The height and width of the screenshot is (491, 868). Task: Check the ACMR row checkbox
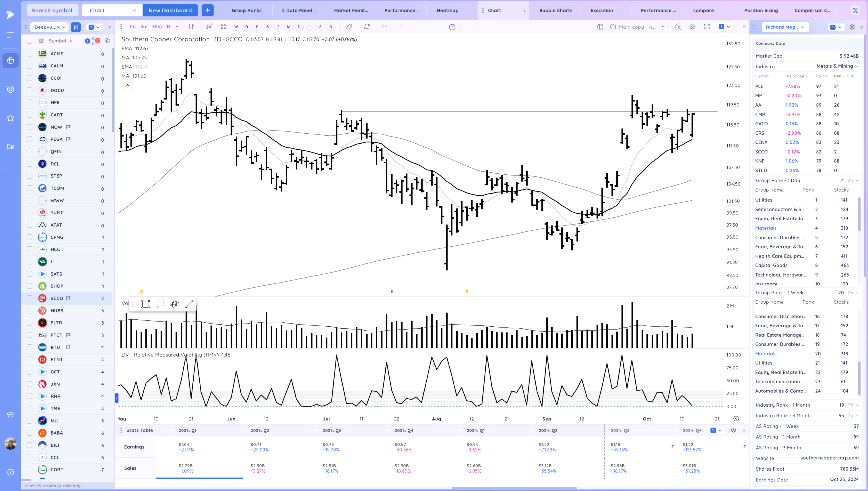pos(30,54)
